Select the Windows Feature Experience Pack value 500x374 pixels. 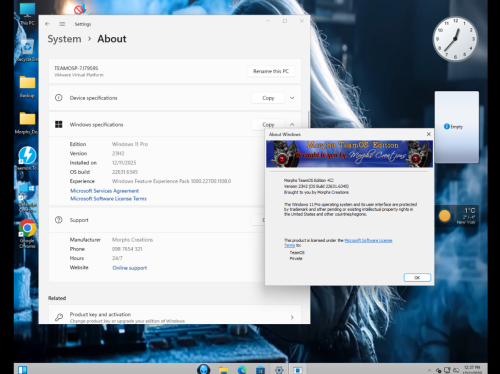point(171,181)
